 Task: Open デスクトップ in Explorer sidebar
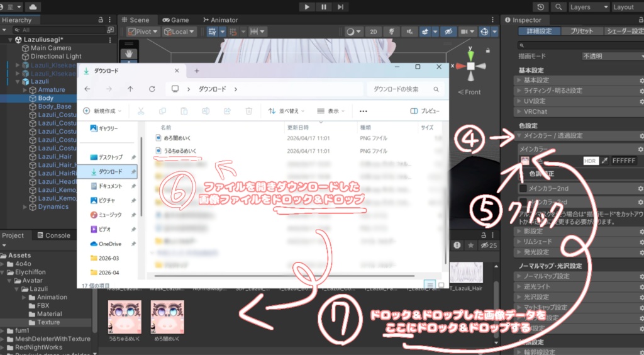(x=111, y=157)
